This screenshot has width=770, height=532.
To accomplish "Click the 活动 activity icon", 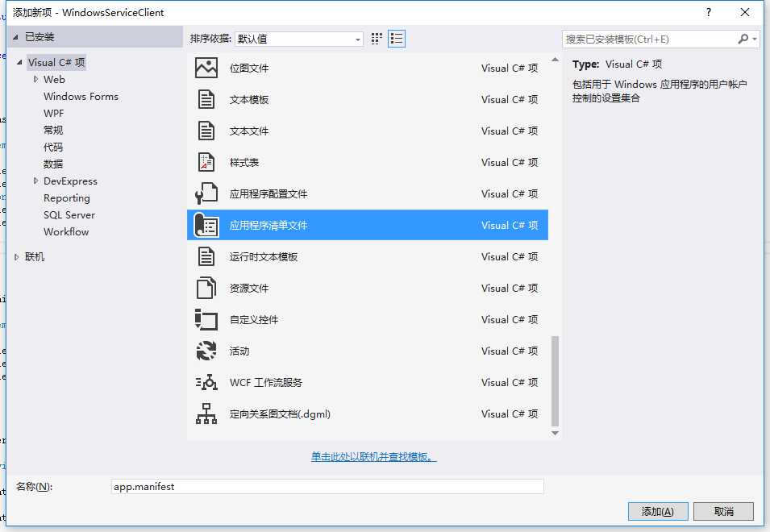I will click(206, 351).
